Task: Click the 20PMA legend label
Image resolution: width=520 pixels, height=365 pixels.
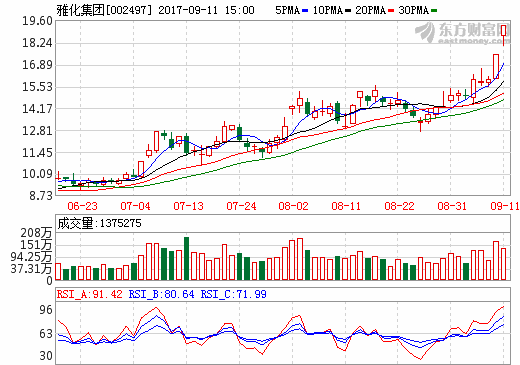Action: pyautogui.click(x=370, y=10)
